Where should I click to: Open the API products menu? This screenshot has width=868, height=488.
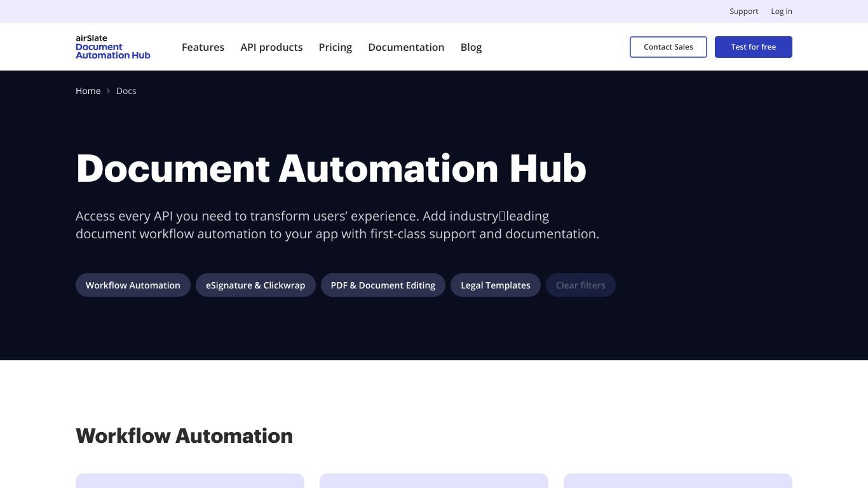point(271,47)
